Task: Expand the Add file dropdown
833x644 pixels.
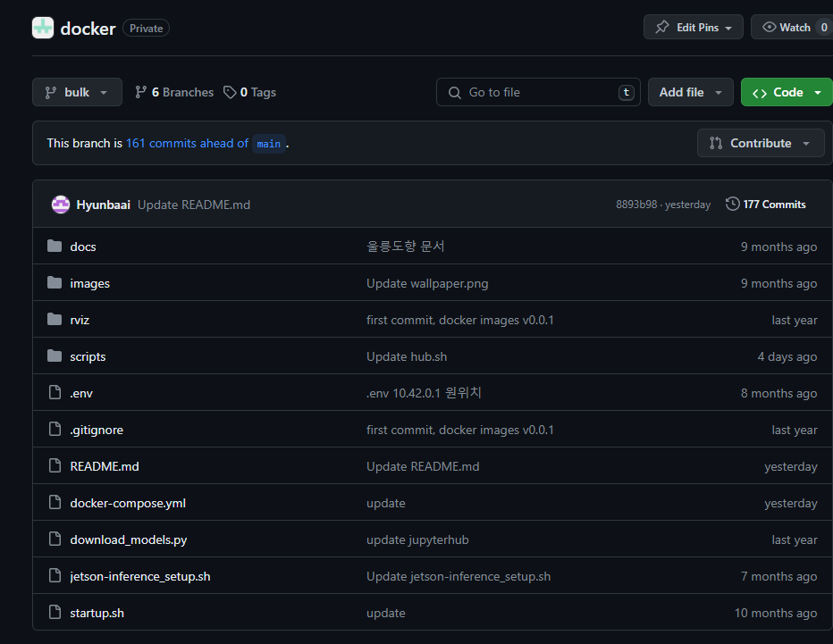Action: click(691, 92)
